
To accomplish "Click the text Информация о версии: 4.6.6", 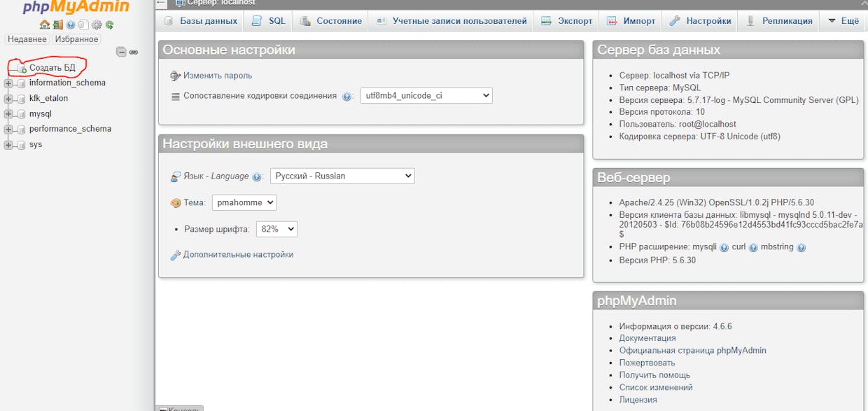I will click(675, 326).
